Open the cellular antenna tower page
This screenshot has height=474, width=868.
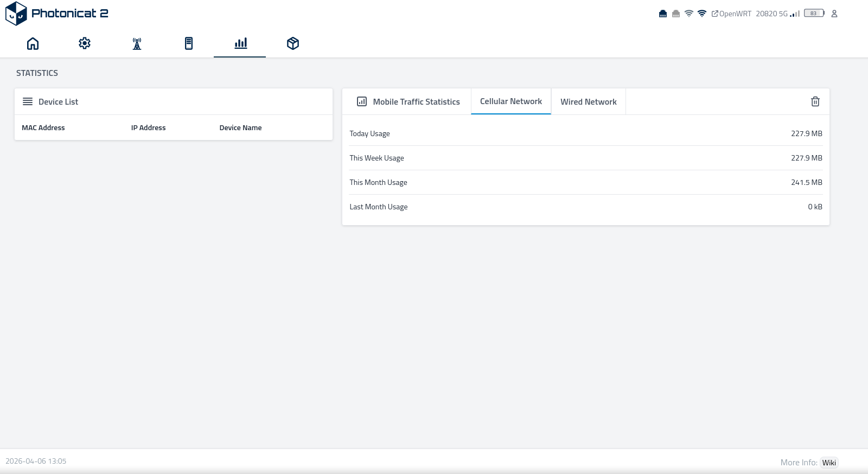(137, 43)
